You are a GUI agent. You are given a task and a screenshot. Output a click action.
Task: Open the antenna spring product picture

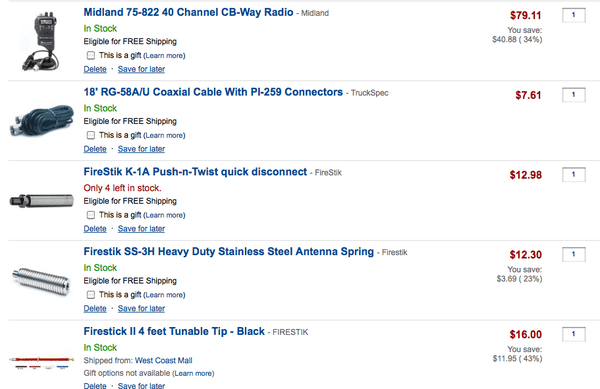click(41, 281)
